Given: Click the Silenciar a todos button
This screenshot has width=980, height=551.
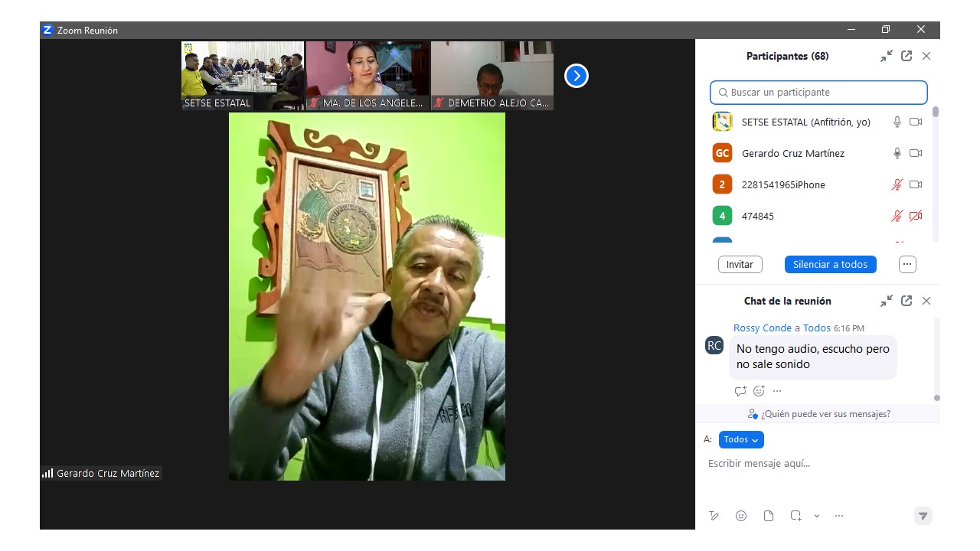Looking at the screenshot, I should click(x=830, y=264).
